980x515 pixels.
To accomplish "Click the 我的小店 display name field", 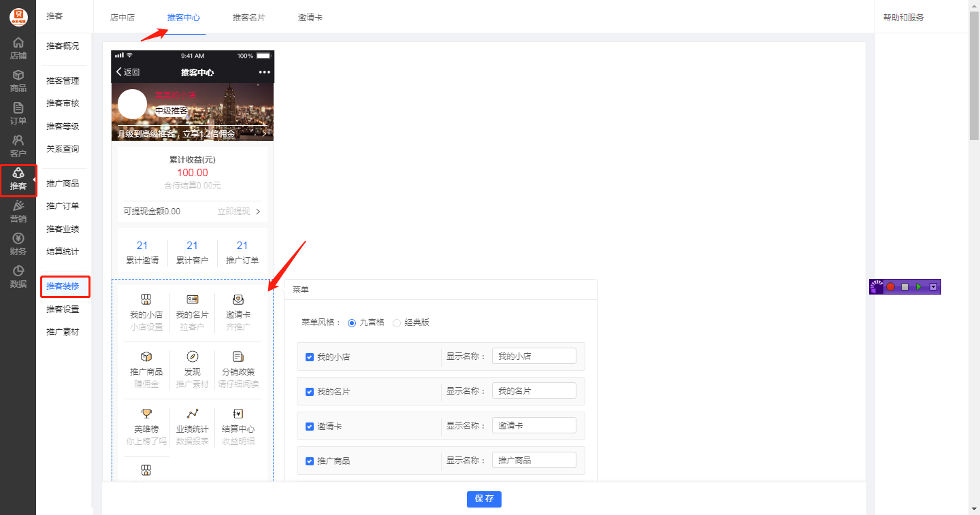I will coord(534,356).
